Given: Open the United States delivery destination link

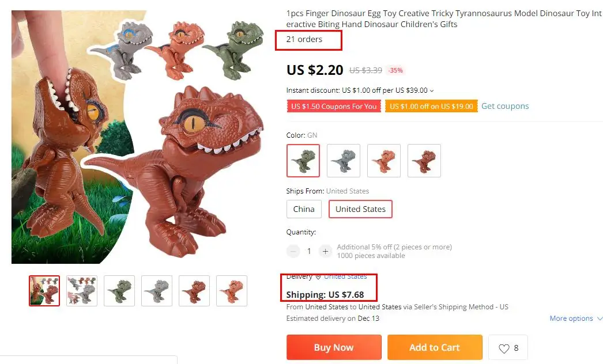Looking at the screenshot, I should pos(345,276).
